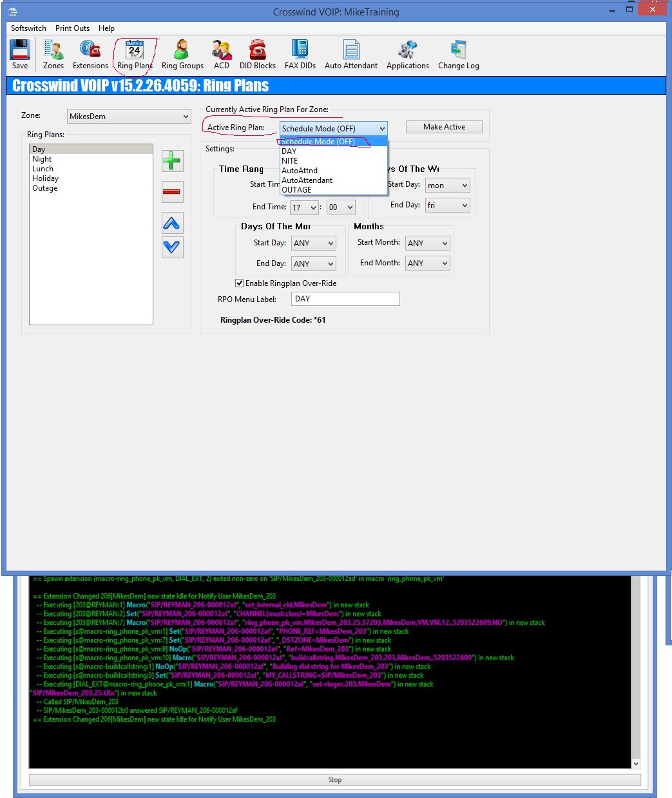Open the Ring Groups toolbar icon

click(182, 54)
